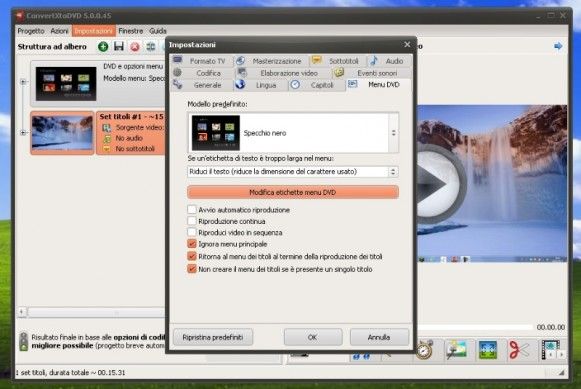Switch to the Generale tab
This screenshot has height=389, width=581.
(201, 85)
